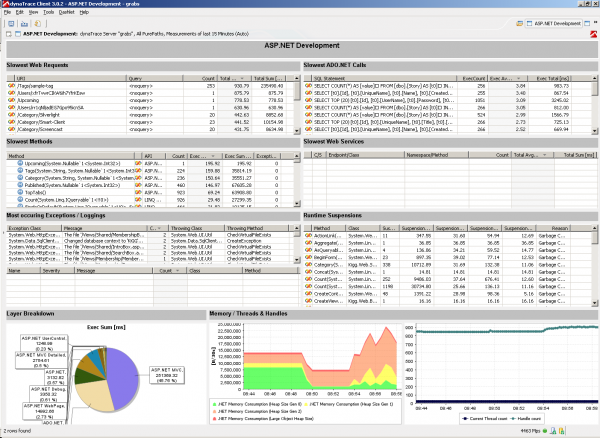
Task: Click the new window icon right of ASP.NET Development tab
Action: coord(587,24)
